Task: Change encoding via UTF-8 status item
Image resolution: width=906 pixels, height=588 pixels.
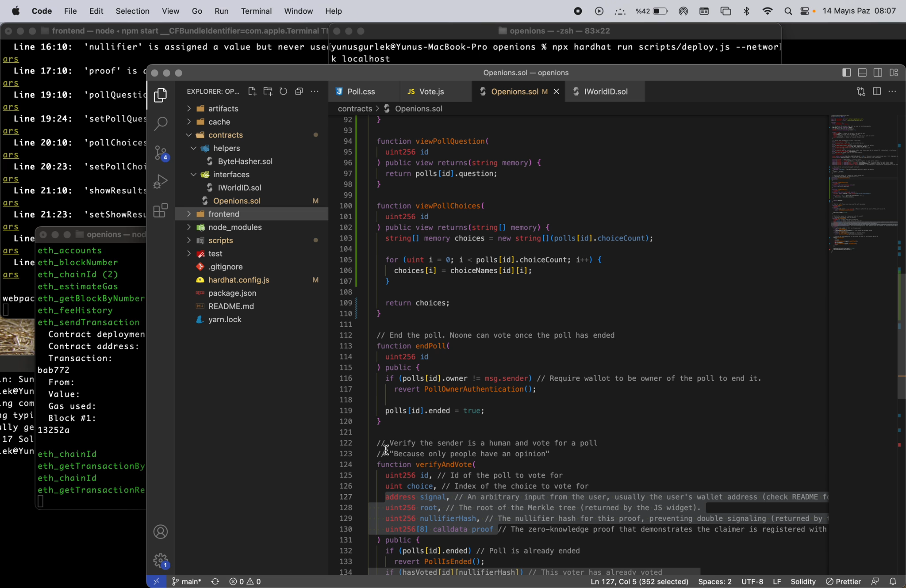Action: [752, 581]
